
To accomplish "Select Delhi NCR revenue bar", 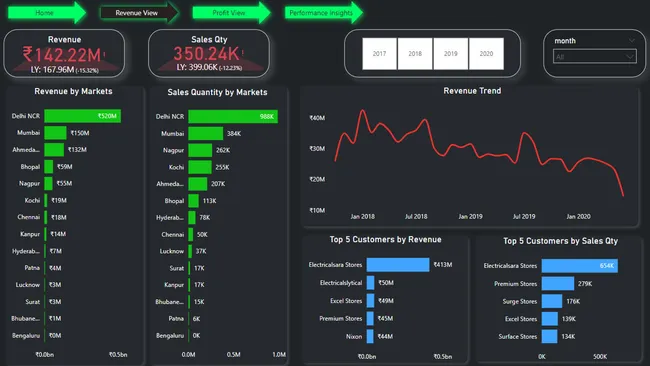I will pyautogui.click(x=82, y=116).
